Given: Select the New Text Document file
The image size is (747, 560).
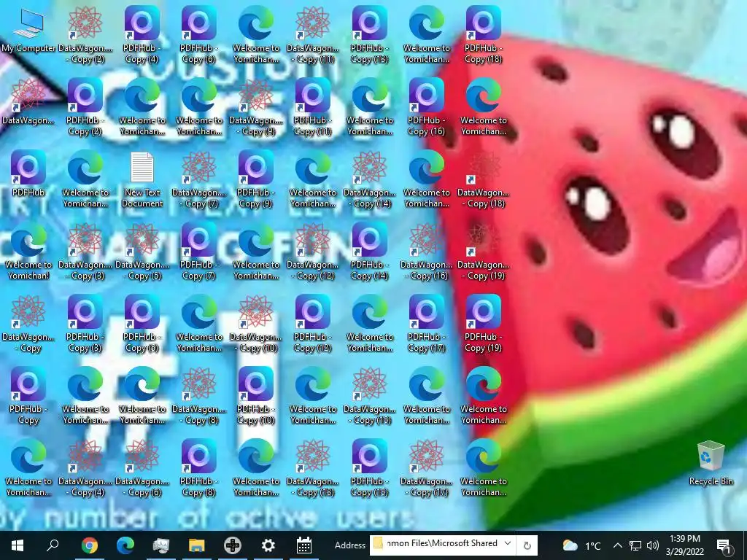Looking at the screenshot, I should coord(142,180).
